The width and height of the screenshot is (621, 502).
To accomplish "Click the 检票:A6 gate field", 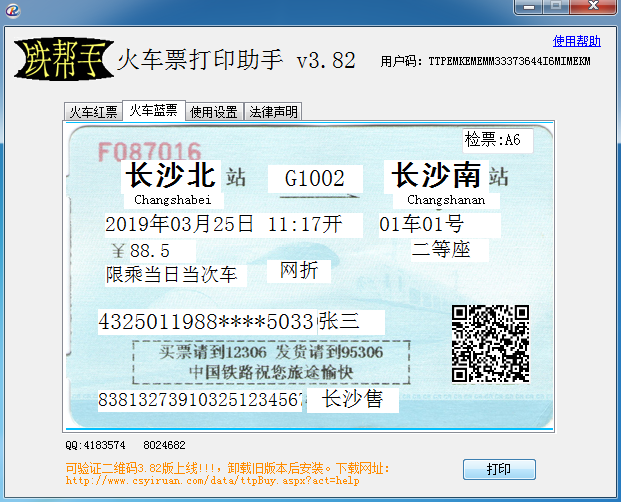I will (498, 140).
